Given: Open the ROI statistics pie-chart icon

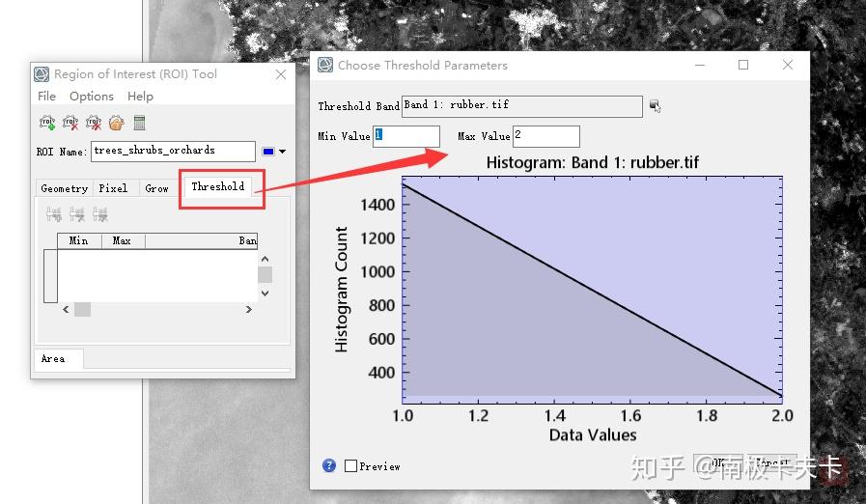Looking at the screenshot, I should click(116, 123).
